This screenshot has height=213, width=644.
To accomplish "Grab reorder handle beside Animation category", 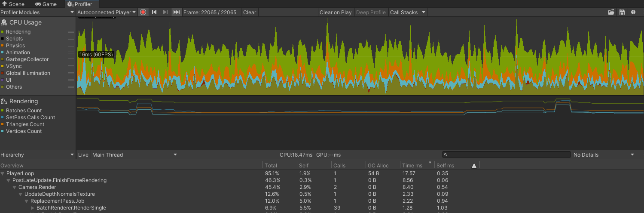I will (71, 52).
